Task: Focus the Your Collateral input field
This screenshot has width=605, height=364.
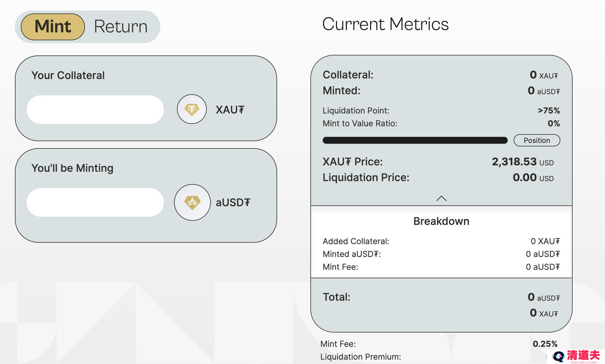Action: pyautogui.click(x=95, y=109)
